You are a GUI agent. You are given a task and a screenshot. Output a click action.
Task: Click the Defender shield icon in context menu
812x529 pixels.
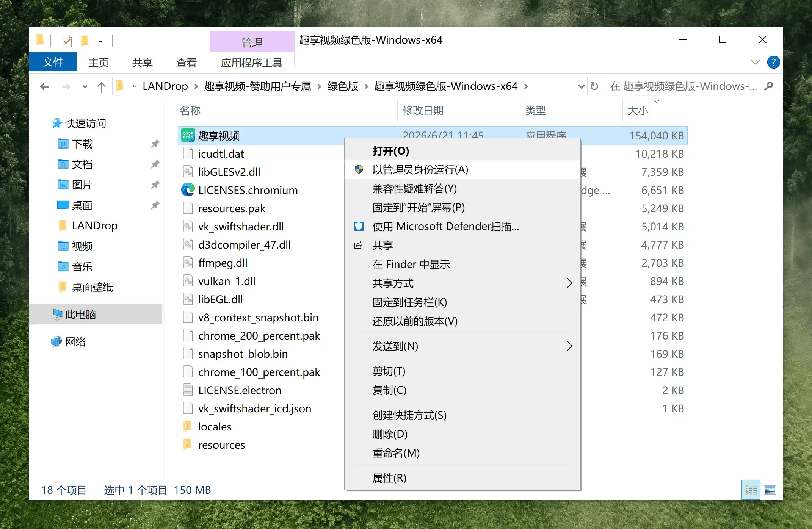click(x=359, y=226)
